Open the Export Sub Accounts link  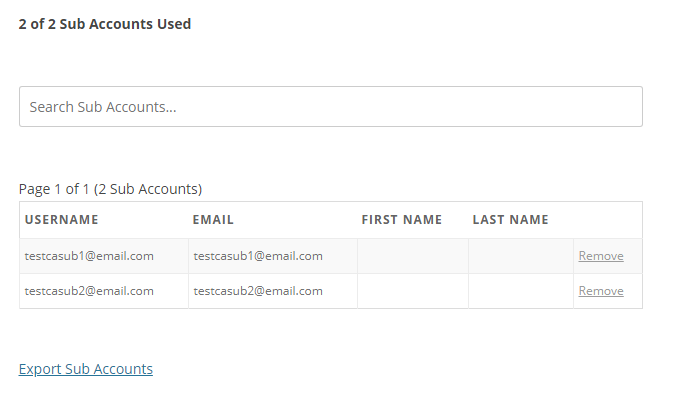[86, 369]
